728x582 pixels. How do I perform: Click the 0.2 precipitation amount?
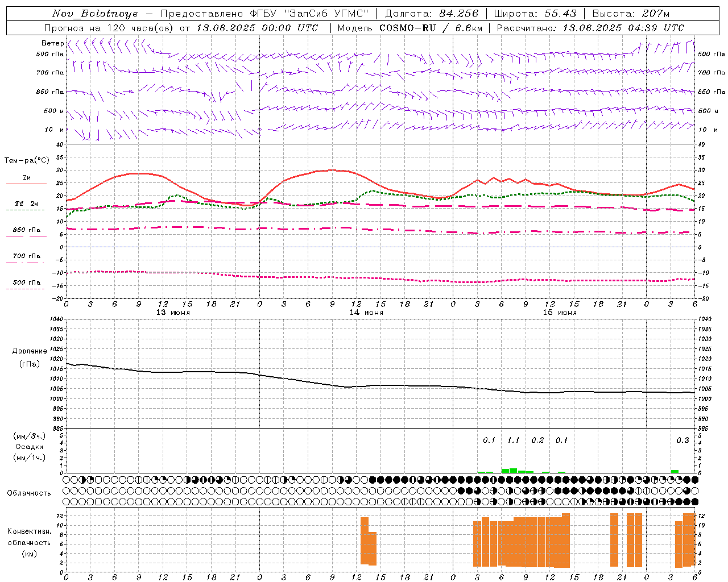[x=537, y=440]
